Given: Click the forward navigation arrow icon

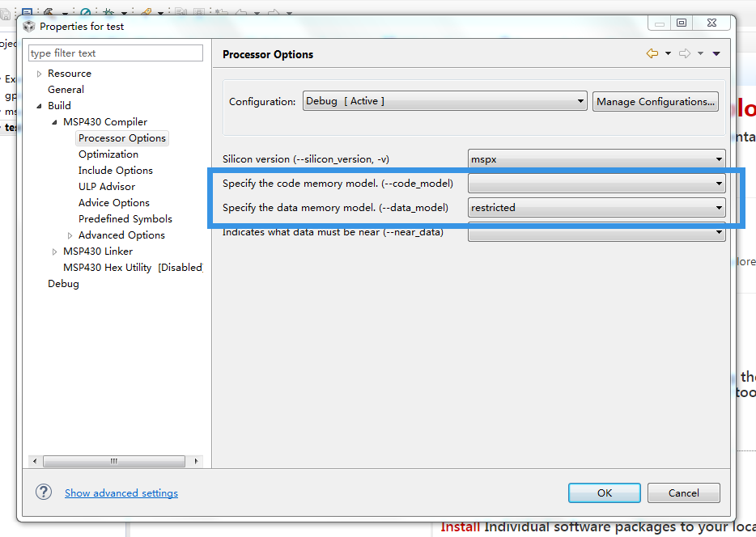Looking at the screenshot, I should pos(685,53).
